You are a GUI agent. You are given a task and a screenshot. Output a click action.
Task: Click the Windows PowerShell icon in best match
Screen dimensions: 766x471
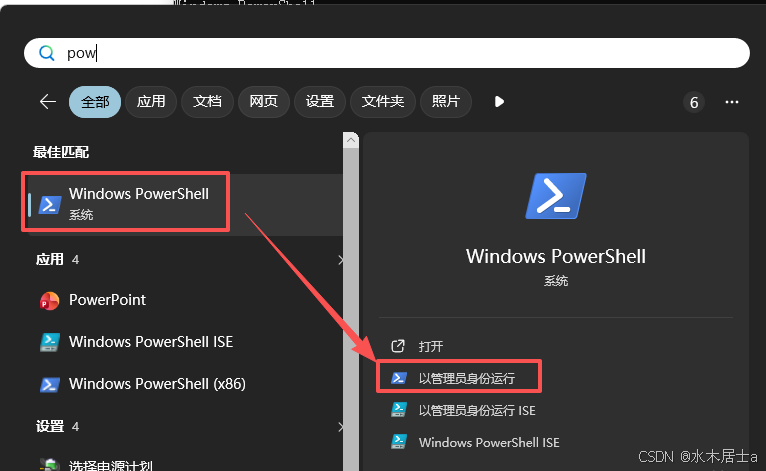50,205
